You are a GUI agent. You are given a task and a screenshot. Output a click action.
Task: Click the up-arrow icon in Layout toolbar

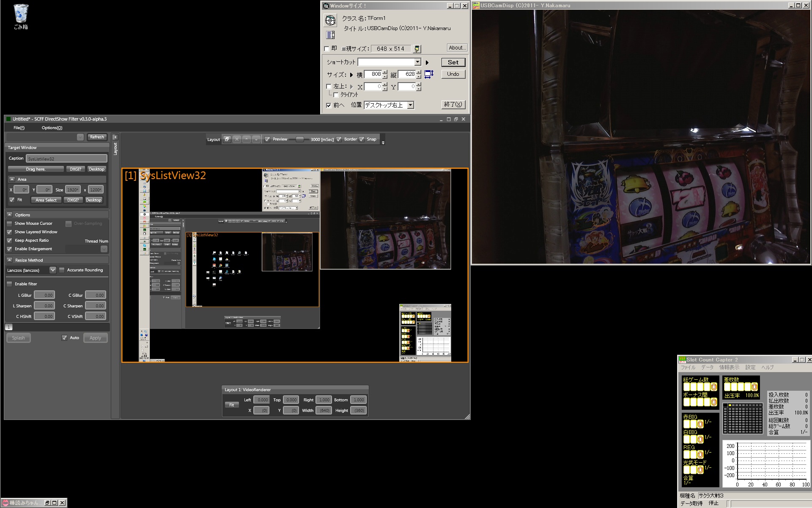[247, 139]
